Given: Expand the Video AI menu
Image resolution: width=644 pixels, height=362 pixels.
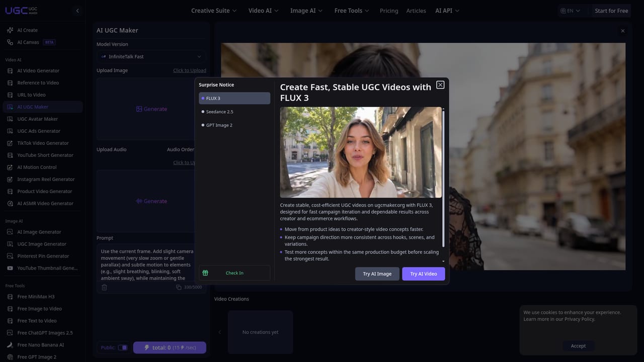Looking at the screenshot, I should (263, 11).
